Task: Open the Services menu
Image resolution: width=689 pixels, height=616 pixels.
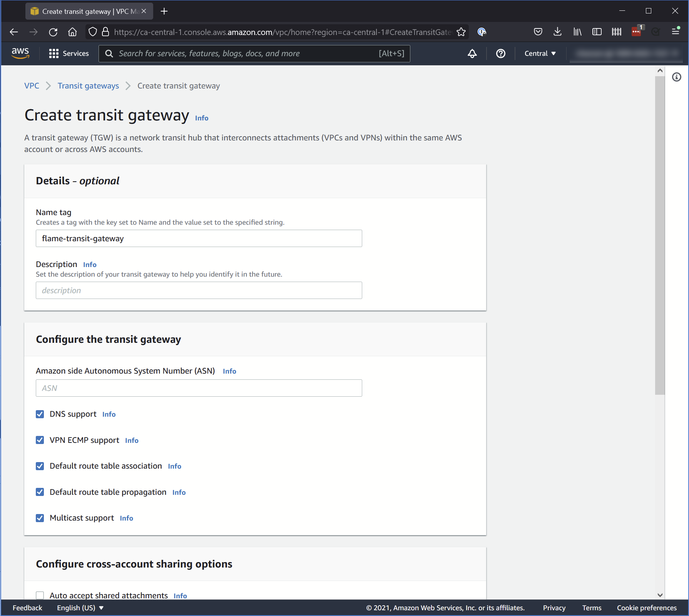Action: click(69, 53)
